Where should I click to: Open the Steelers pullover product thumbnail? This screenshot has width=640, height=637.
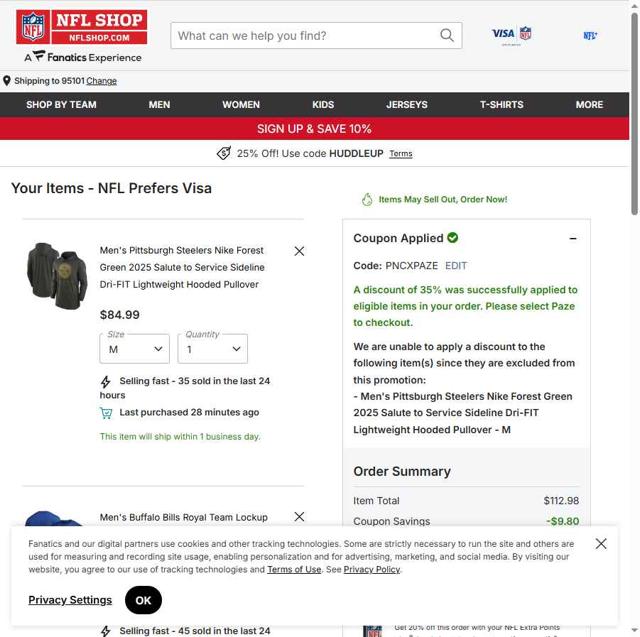point(57,276)
